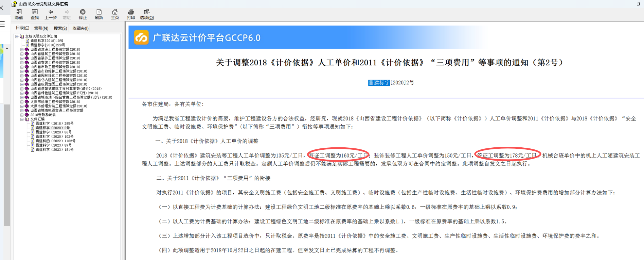Switch to the 收藏夹(I) tab

(80, 28)
